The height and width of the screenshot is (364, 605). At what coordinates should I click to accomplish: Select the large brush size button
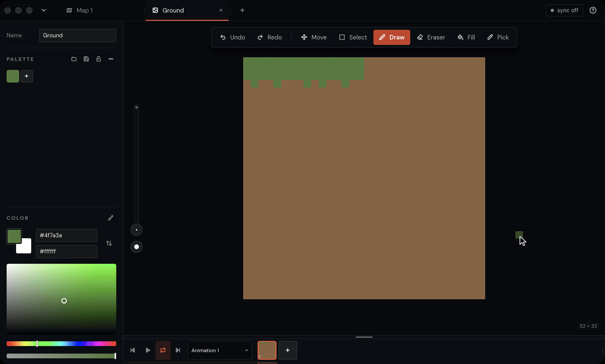tap(137, 247)
